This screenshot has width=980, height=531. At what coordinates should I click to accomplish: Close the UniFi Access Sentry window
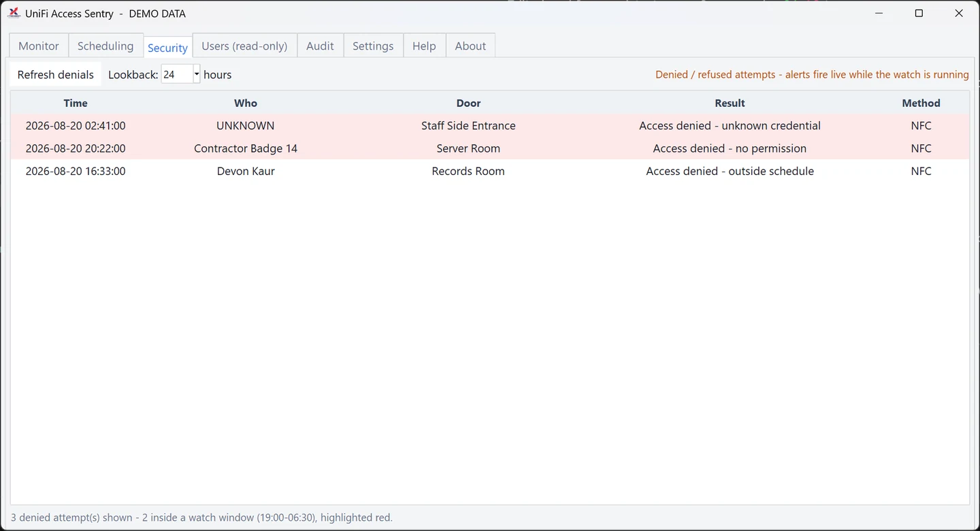pos(959,13)
